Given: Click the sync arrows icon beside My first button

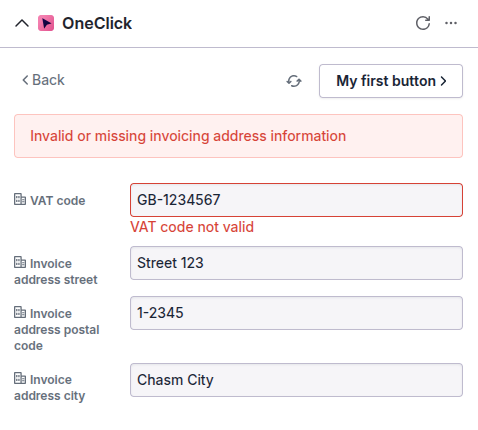Looking at the screenshot, I should [x=294, y=81].
